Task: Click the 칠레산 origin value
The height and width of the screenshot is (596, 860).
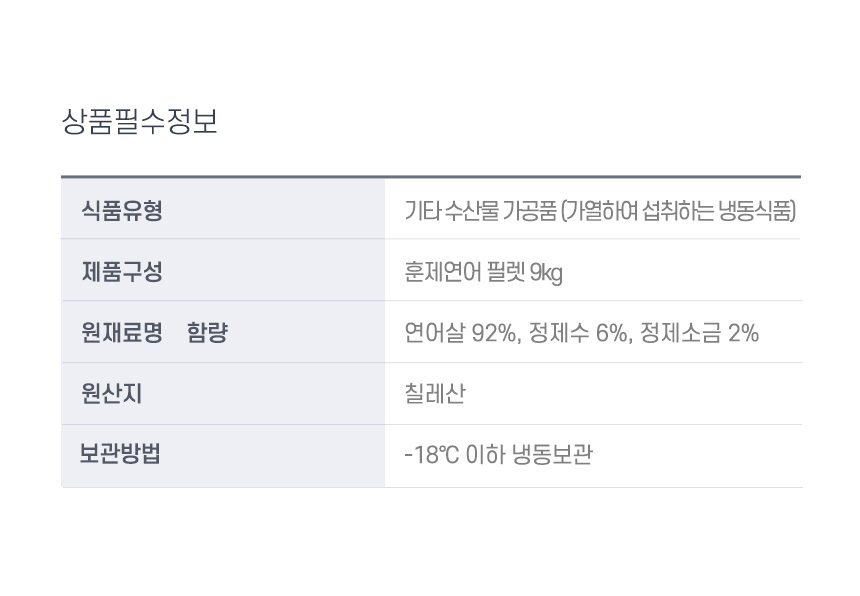Action: 435,394
